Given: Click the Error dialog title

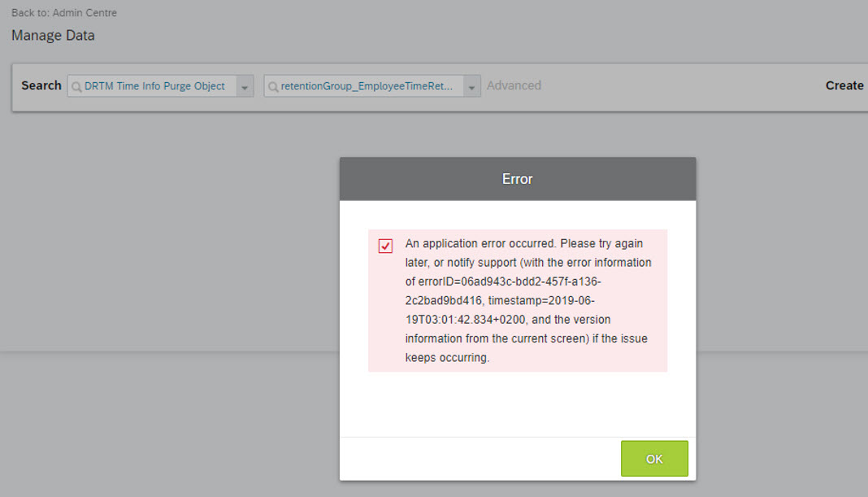Looking at the screenshot, I should (x=517, y=179).
